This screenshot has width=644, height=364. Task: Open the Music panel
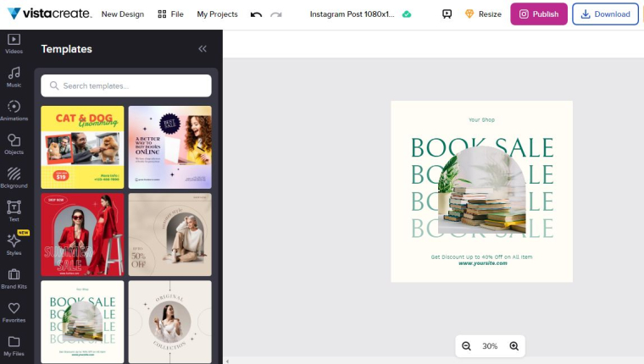[14, 76]
